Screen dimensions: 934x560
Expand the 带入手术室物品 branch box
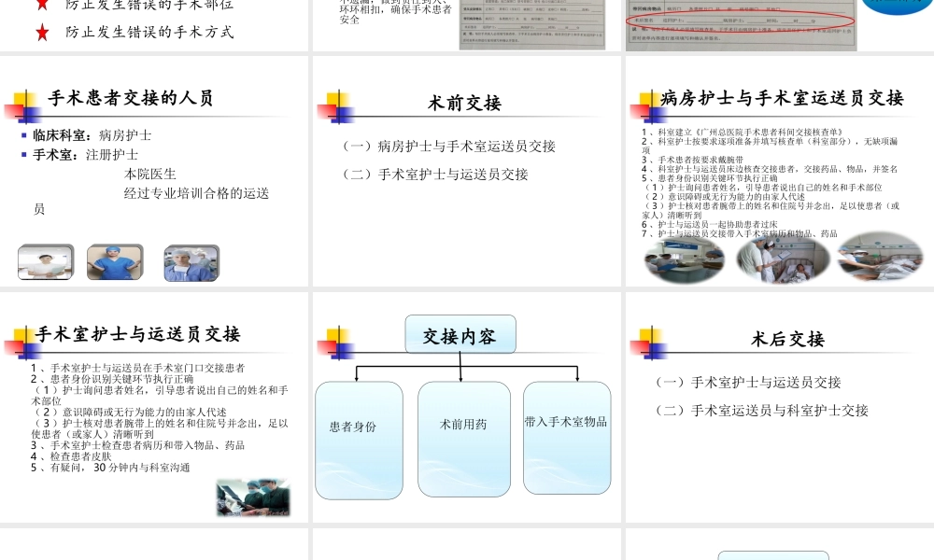(566, 438)
